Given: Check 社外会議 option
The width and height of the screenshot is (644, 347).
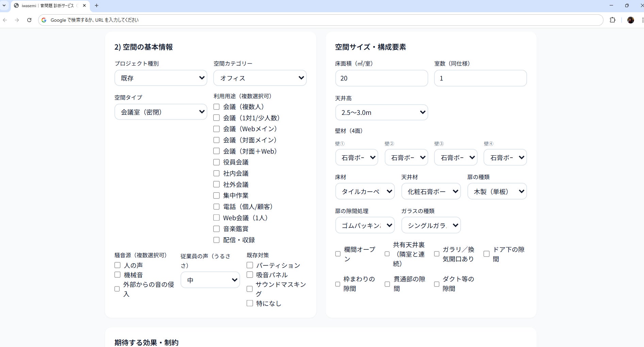Looking at the screenshot, I should pos(216,184).
